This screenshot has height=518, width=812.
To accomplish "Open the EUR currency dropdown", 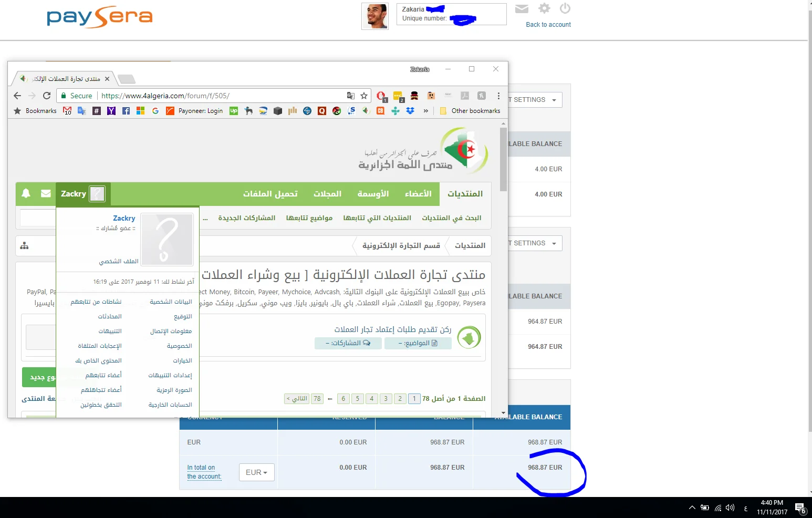I will tap(256, 472).
